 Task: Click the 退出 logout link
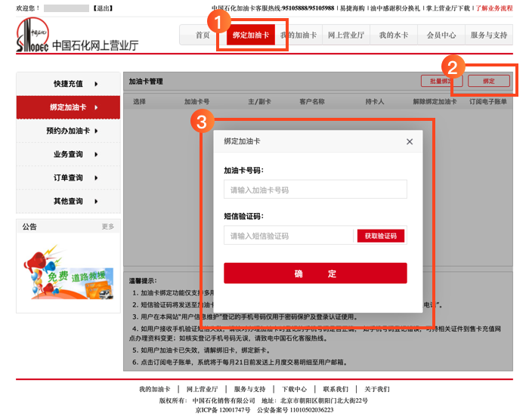103,8
